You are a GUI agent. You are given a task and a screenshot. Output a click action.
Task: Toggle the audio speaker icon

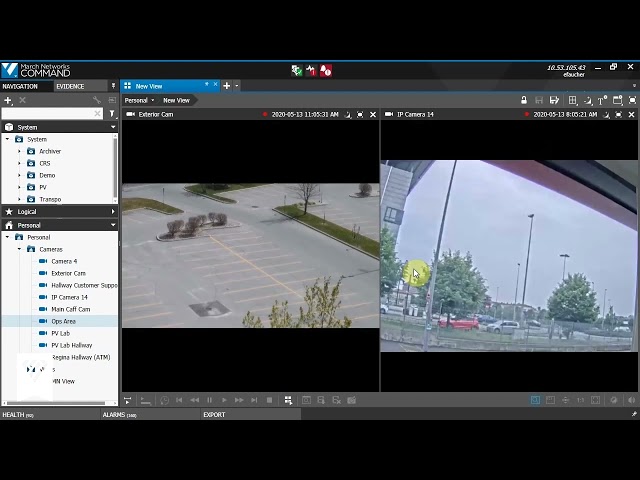(x=631, y=400)
